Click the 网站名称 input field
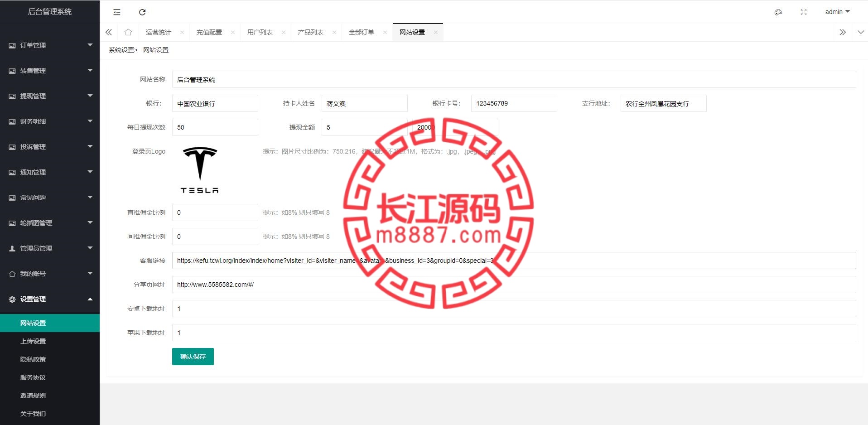Screen dimensions: 868x425 click(514, 79)
